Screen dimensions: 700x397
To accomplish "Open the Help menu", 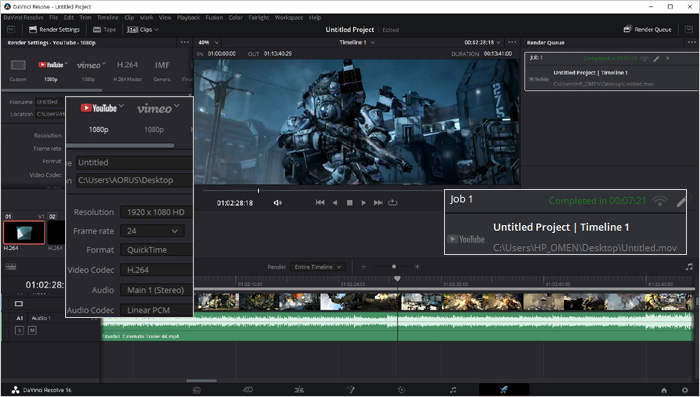I will pos(315,17).
